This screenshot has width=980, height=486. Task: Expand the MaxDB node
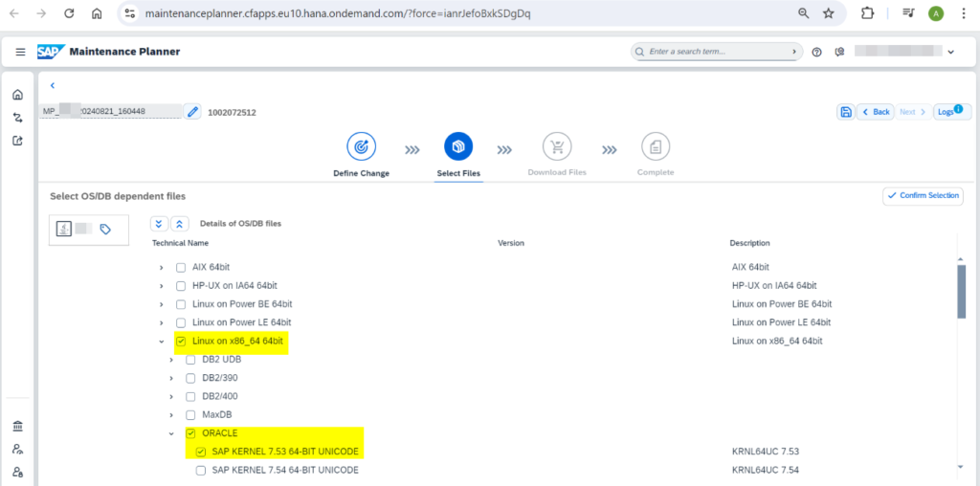coord(171,415)
